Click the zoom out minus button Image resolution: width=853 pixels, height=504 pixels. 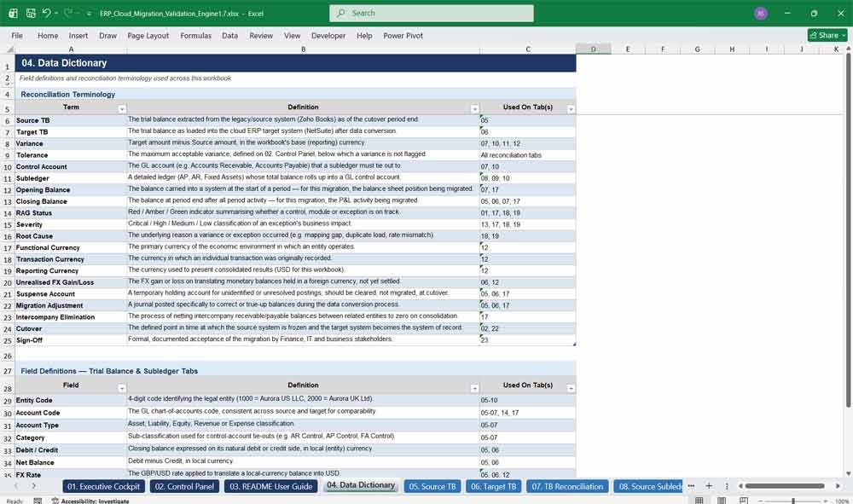[x=761, y=501]
